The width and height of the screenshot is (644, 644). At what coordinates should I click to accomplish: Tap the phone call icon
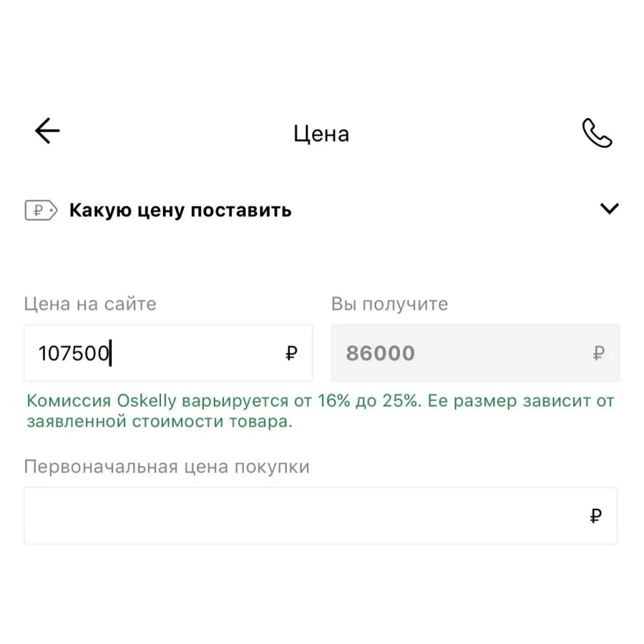click(597, 133)
